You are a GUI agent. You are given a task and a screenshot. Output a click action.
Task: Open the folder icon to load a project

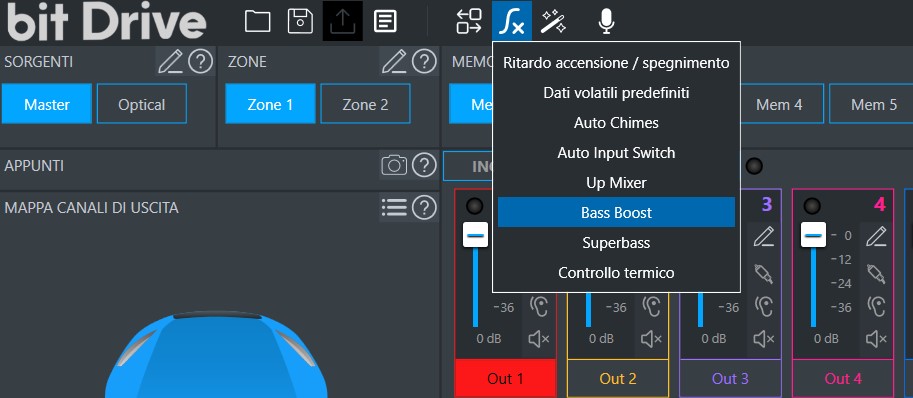click(x=257, y=22)
